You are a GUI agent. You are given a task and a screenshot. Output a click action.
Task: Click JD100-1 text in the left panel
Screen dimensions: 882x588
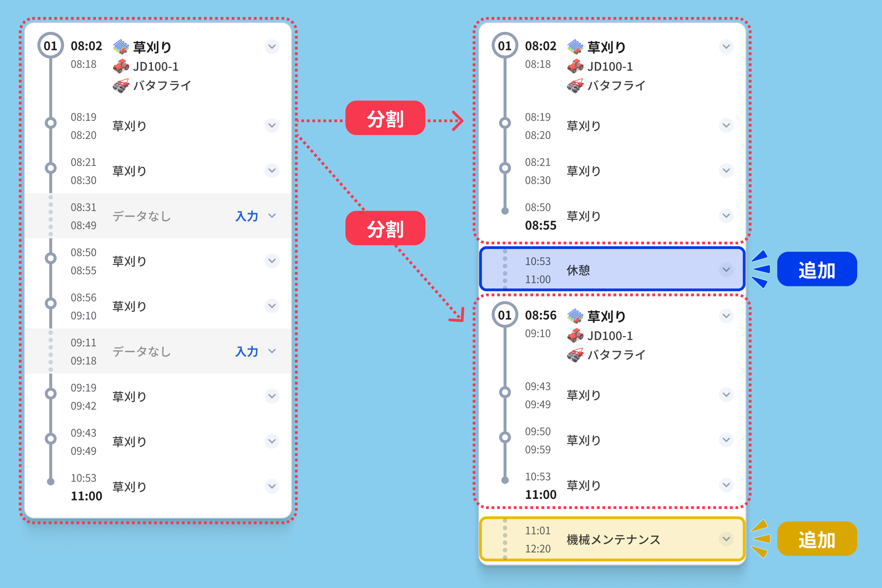(156, 66)
